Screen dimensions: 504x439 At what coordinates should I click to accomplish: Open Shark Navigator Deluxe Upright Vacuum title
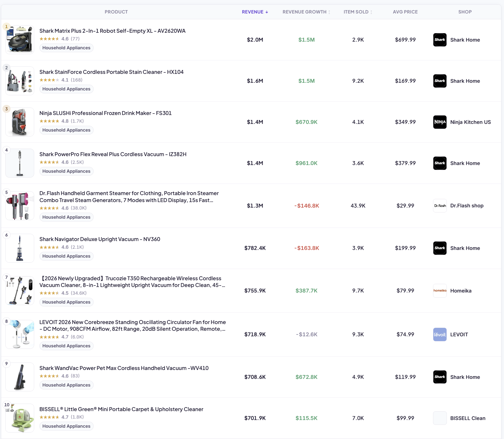click(x=100, y=239)
